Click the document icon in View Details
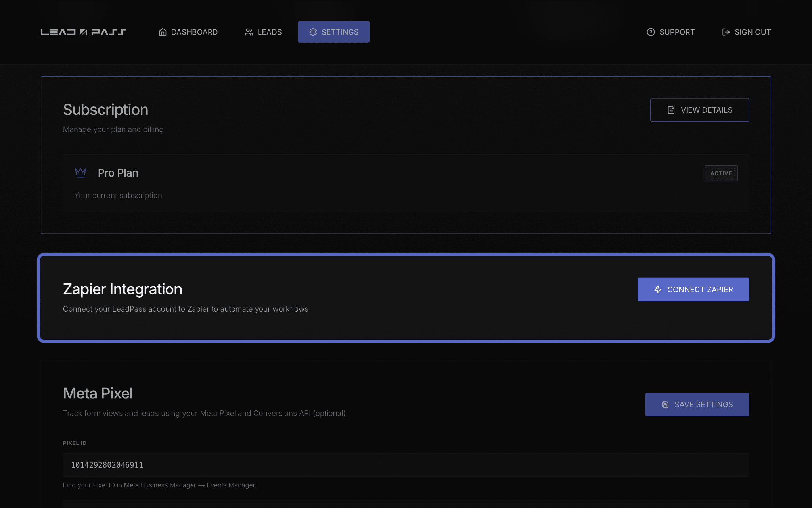Viewport: 812px width, 508px height. tap(671, 110)
